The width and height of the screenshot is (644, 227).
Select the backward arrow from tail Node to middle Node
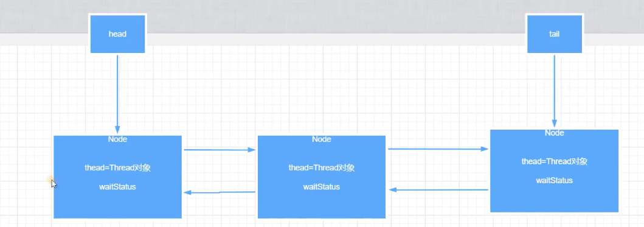tap(438, 190)
